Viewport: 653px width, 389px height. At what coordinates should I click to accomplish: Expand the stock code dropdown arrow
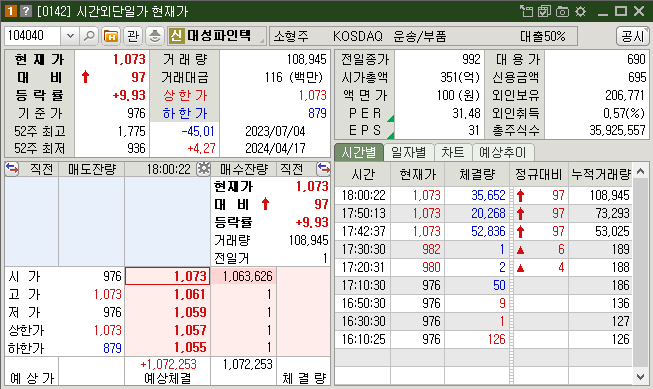pos(70,36)
